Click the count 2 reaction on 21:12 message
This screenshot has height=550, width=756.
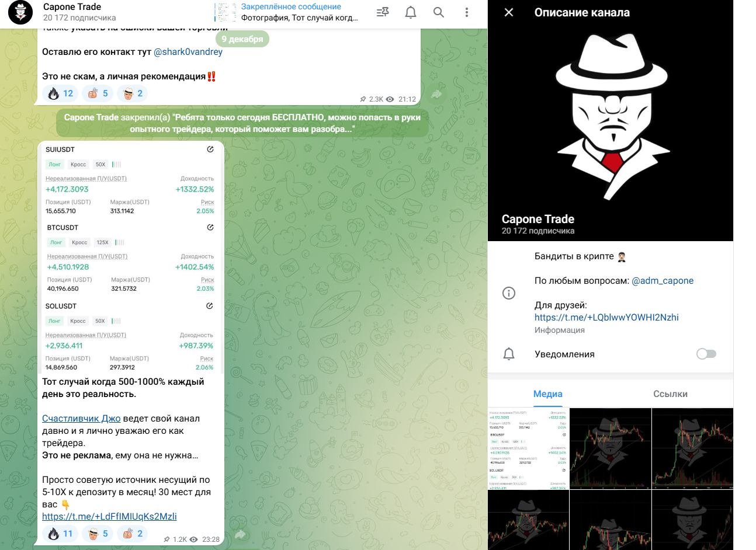pyautogui.click(x=133, y=93)
